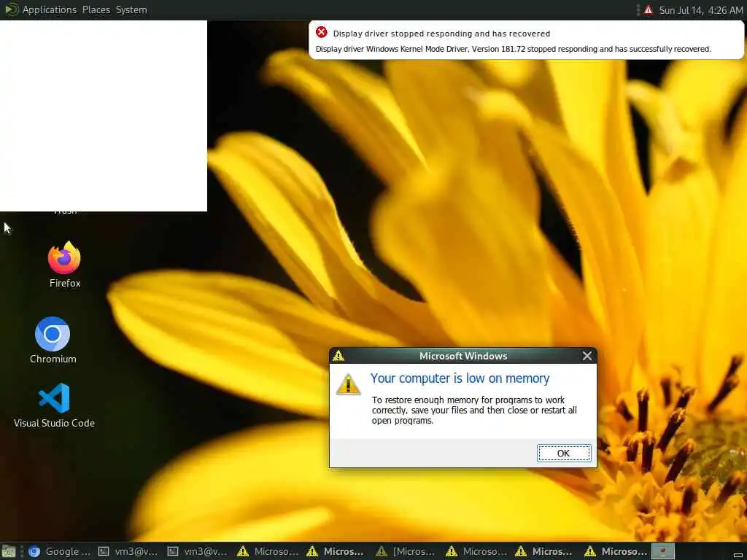Image resolution: width=747 pixels, height=560 pixels.
Task: Open the Places menu
Action: [96, 9]
